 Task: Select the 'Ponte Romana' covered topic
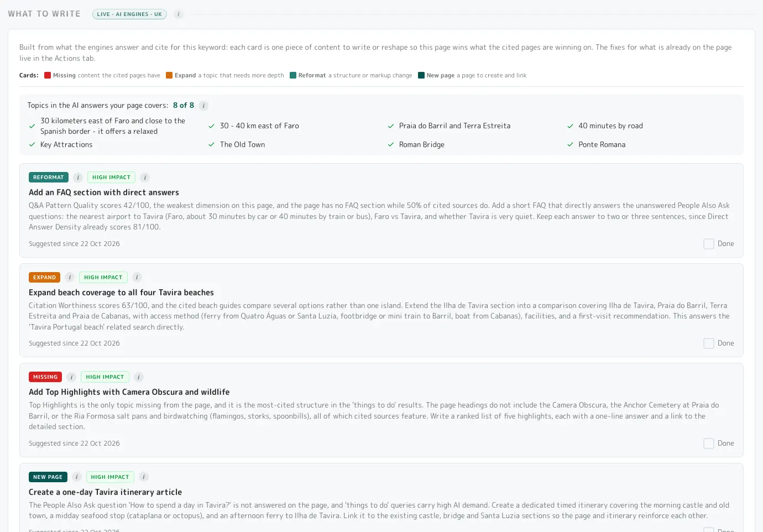tap(602, 145)
